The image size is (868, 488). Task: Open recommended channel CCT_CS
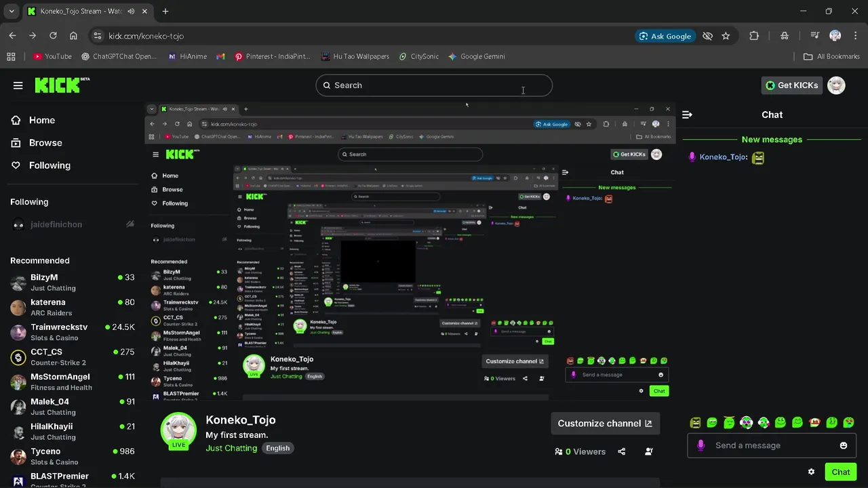(72, 357)
